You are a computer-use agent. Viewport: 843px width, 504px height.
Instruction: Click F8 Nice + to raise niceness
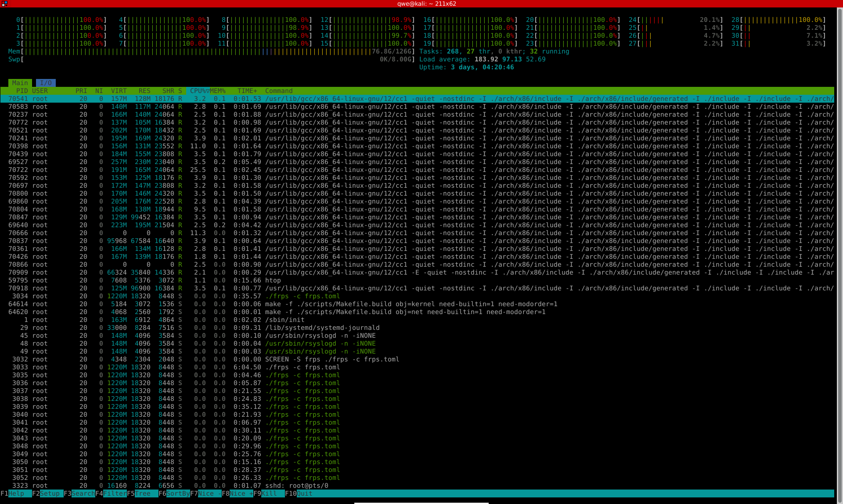[x=238, y=493]
